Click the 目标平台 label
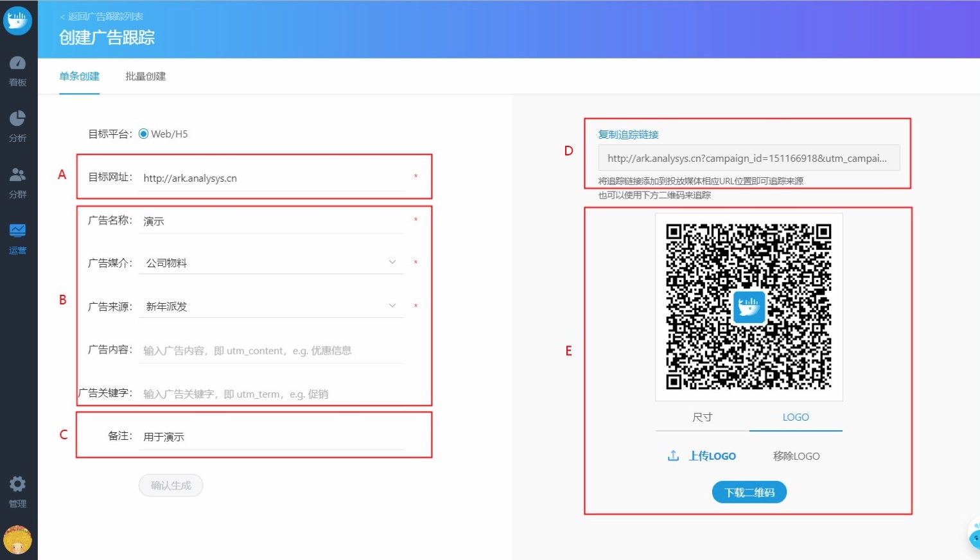This screenshot has width=980, height=560. click(110, 134)
